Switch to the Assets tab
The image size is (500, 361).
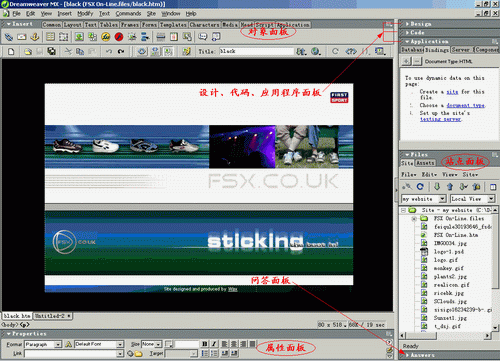click(x=425, y=163)
